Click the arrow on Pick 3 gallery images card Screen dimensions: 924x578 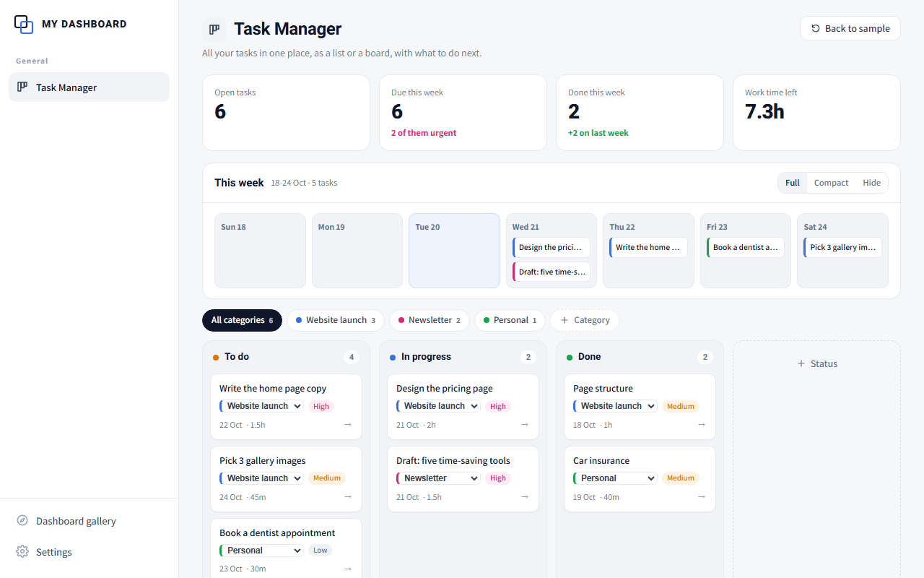(x=348, y=497)
